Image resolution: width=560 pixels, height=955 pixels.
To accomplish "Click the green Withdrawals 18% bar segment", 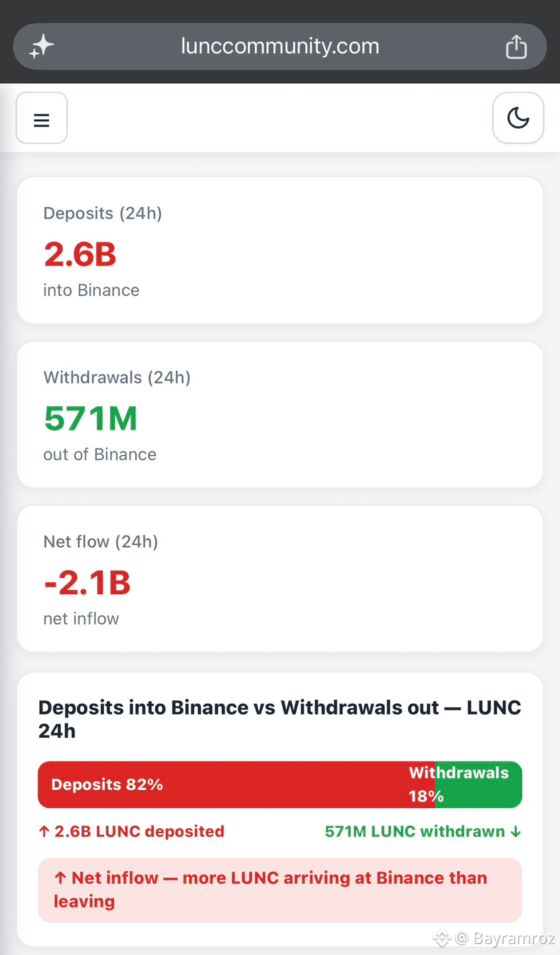I will (479, 785).
